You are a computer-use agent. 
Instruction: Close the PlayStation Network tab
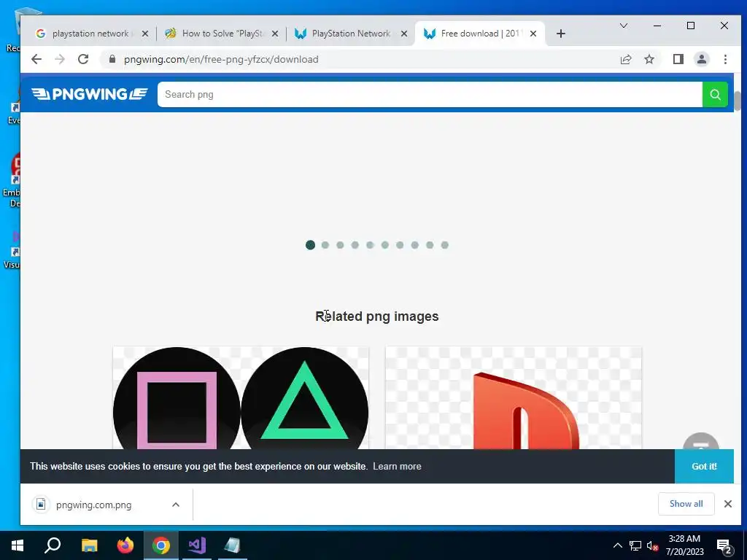pos(404,34)
